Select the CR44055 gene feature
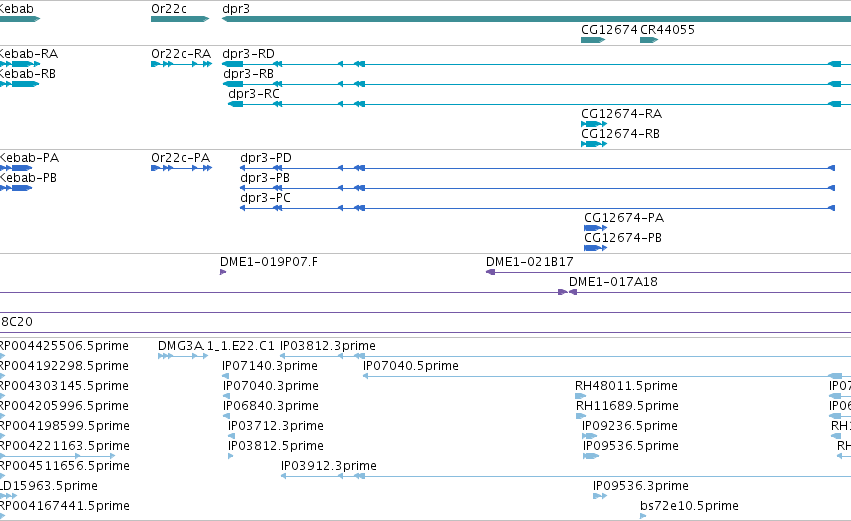 point(649,40)
